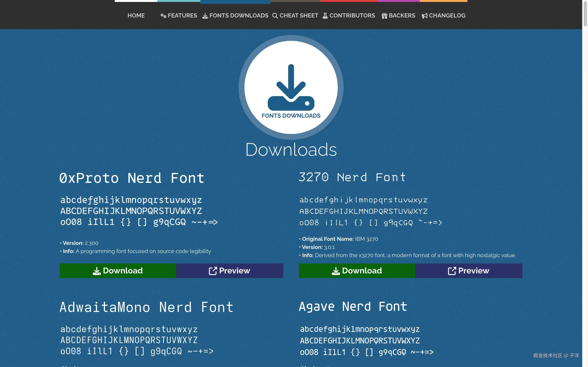This screenshot has height=367, width=588.
Task: Click external-link icon on 3270 Preview button
Action: point(452,271)
